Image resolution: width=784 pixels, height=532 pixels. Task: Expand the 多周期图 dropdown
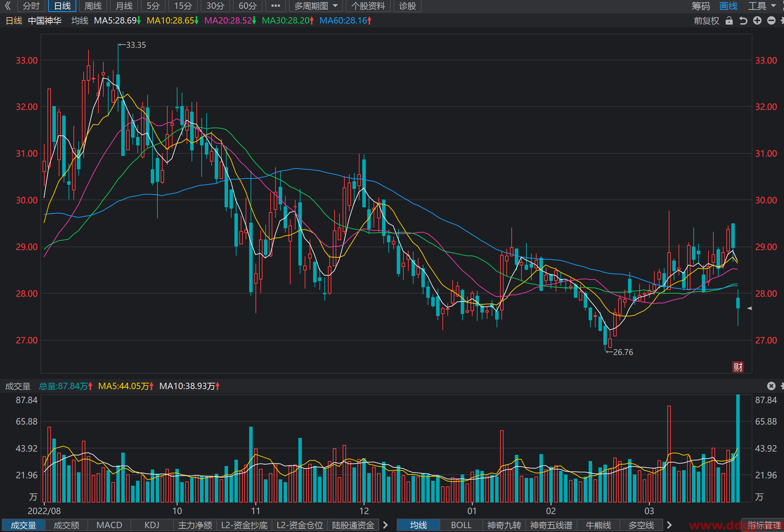pyautogui.click(x=316, y=6)
